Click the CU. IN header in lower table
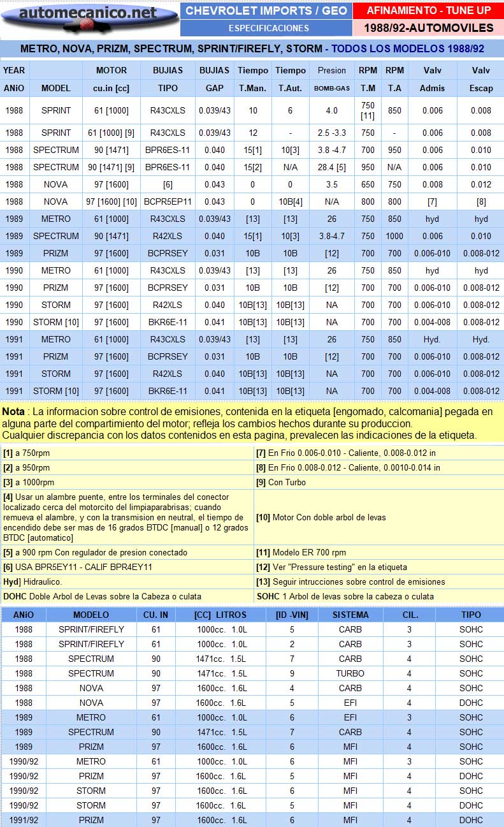 click(155, 615)
